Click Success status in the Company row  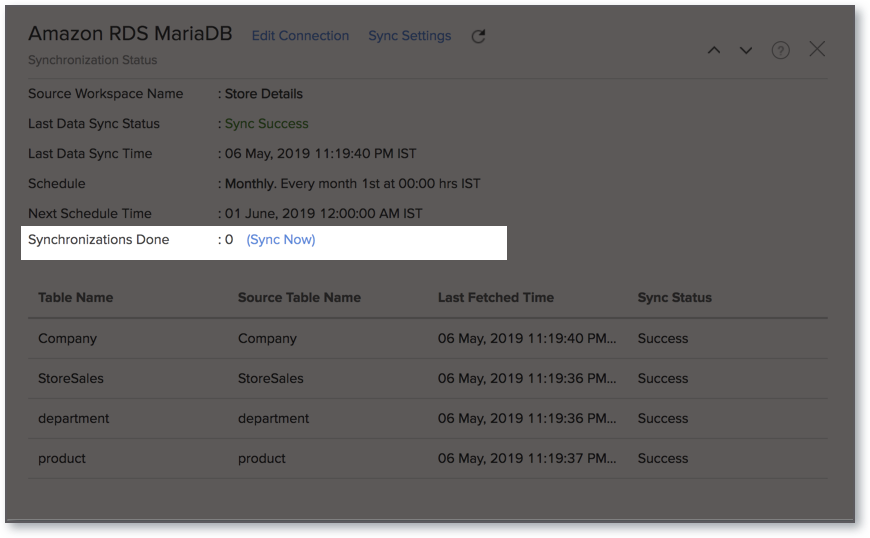click(662, 338)
